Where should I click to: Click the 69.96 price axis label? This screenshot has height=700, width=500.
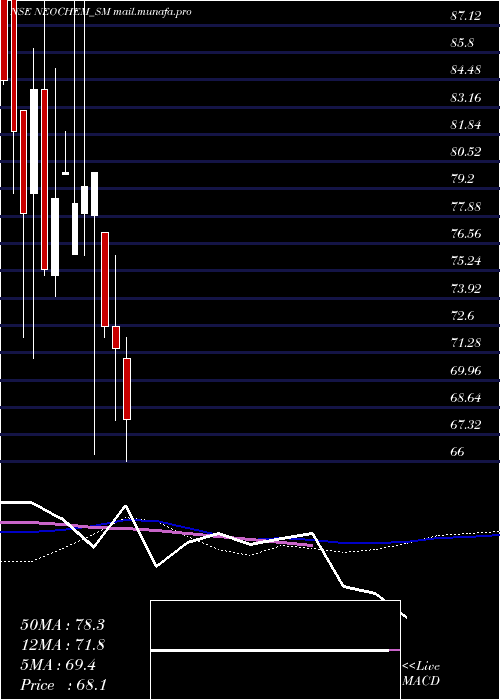click(466, 370)
